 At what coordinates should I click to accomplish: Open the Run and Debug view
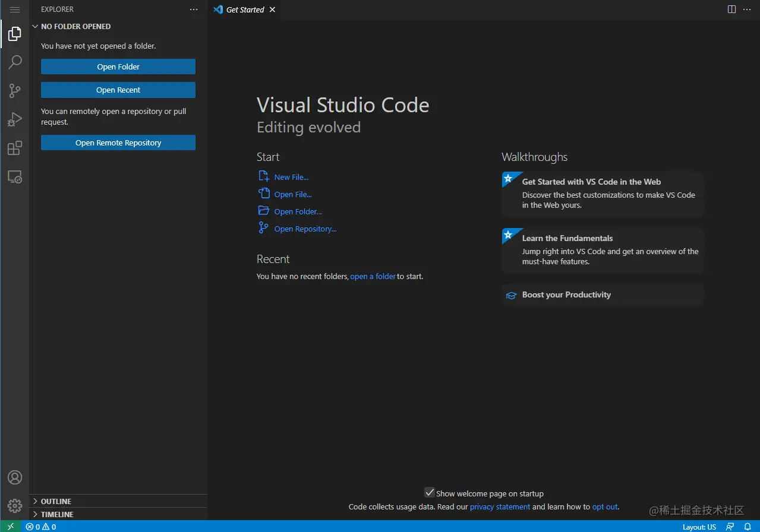click(x=15, y=119)
